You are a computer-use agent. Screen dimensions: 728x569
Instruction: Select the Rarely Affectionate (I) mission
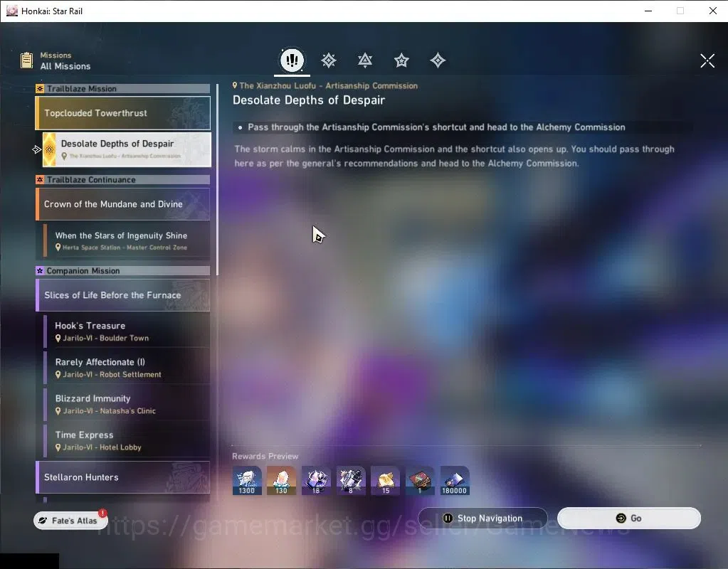127,368
